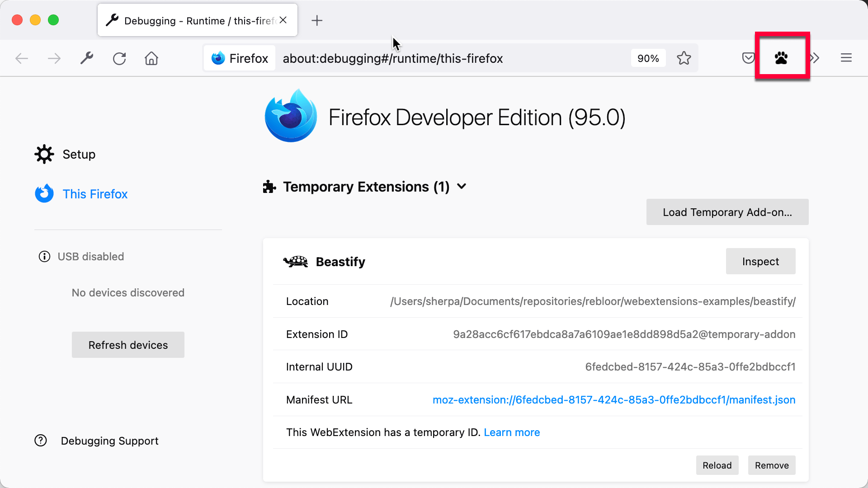Image resolution: width=868 pixels, height=488 pixels.
Task: Open the Manifest URL link
Action: click(613, 399)
